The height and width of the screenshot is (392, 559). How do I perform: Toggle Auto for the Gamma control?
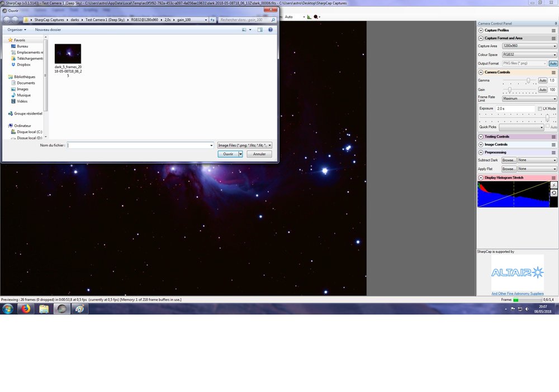pos(543,81)
